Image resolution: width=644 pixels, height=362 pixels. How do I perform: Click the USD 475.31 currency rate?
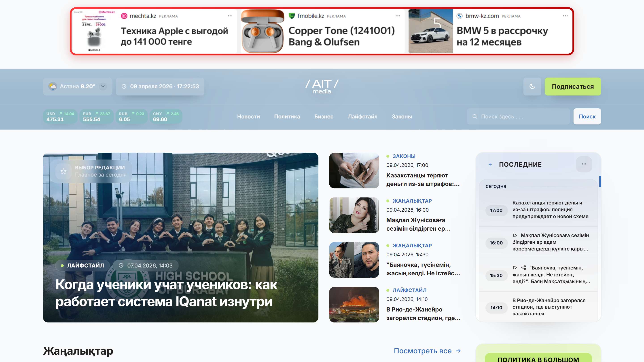pyautogui.click(x=60, y=117)
